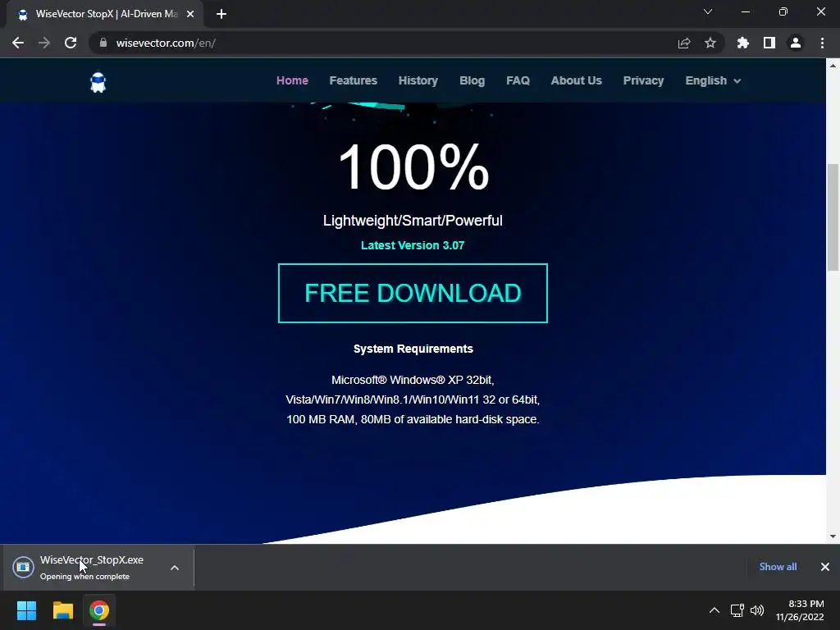Image resolution: width=840 pixels, height=630 pixels.
Task: Open the clock and date panel
Action: pos(800,610)
